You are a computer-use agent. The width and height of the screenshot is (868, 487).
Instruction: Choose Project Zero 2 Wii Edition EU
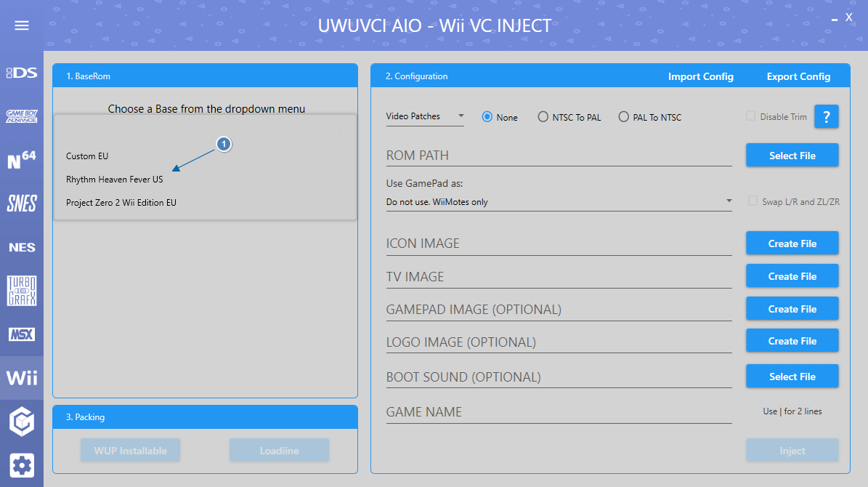click(206, 203)
